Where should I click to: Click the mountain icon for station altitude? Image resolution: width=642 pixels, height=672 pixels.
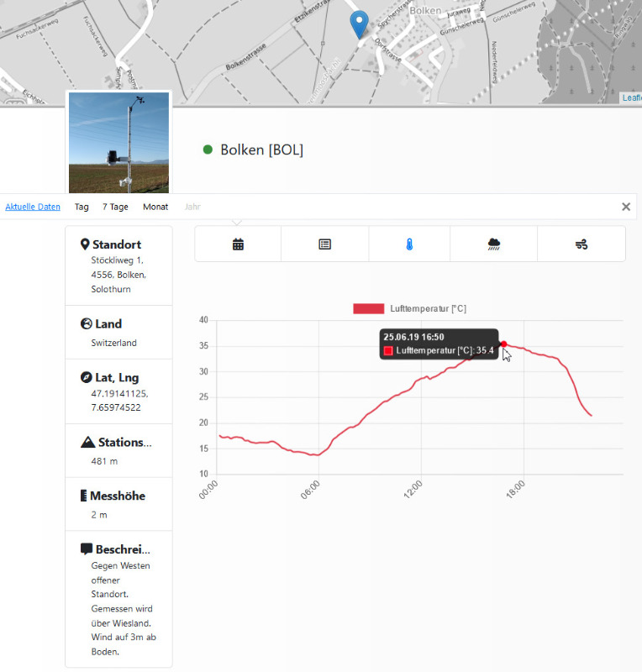tap(87, 443)
